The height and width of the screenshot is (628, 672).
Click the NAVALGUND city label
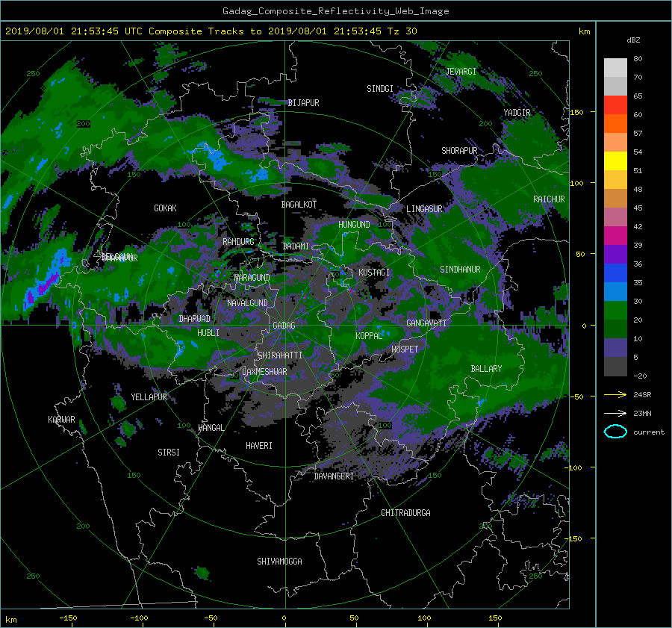pyautogui.click(x=247, y=303)
